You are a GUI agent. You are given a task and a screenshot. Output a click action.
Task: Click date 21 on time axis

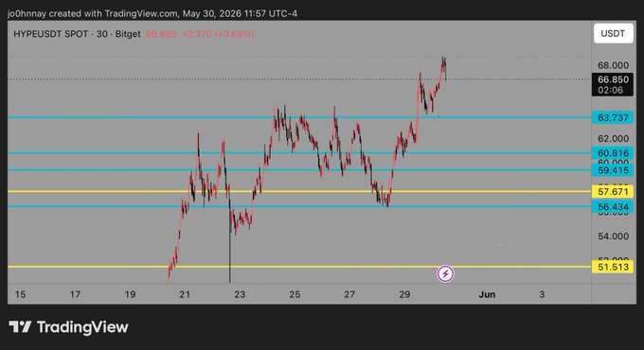[x=185, y=294]
